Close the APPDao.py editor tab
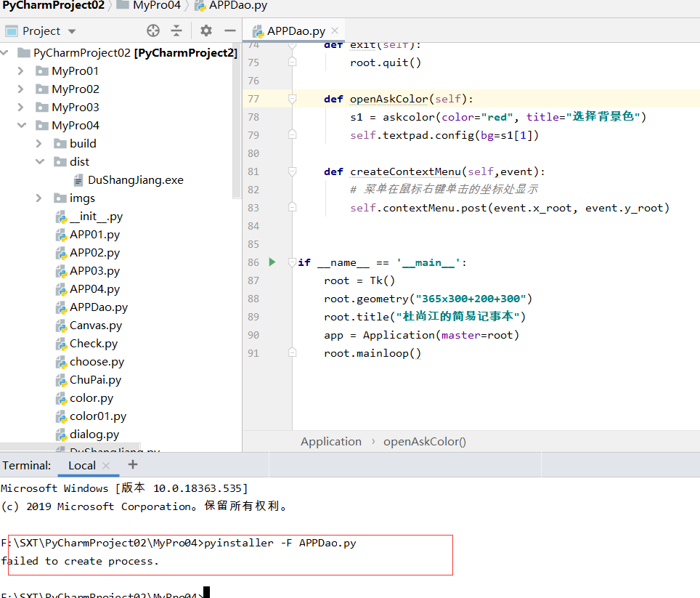Screen dimensions: 700x598 pyautogui.click(x=335, y=31)
